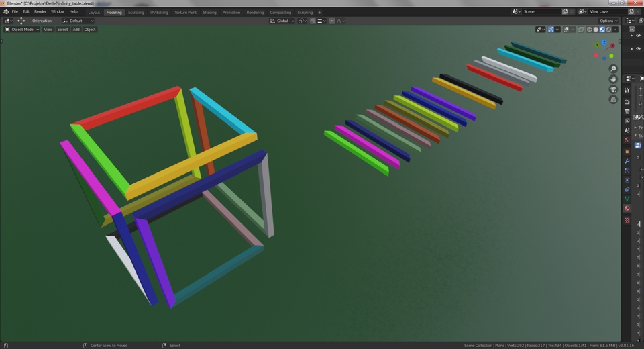Click the zoom magnifier viewport gizmo
644x349 pixels.
pyautogui.click(x=613, y=69)
